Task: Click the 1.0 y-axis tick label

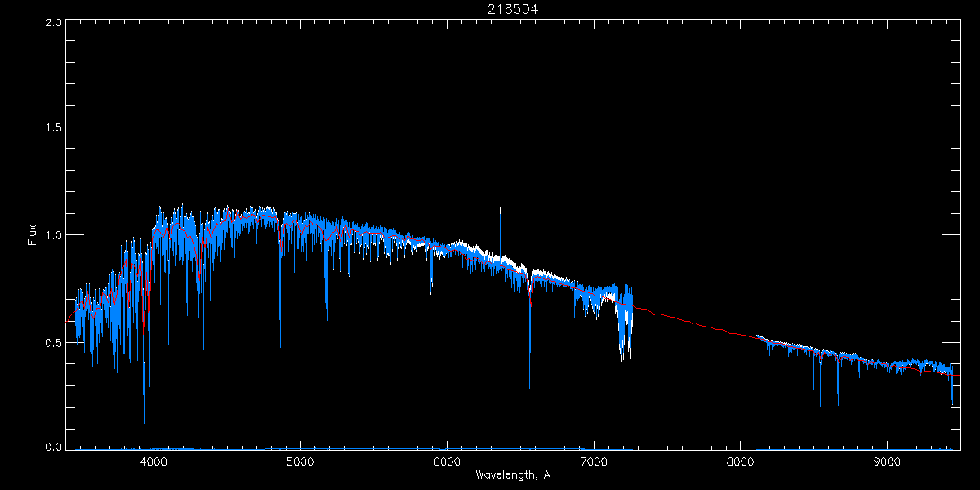Action: pos(54,235)
